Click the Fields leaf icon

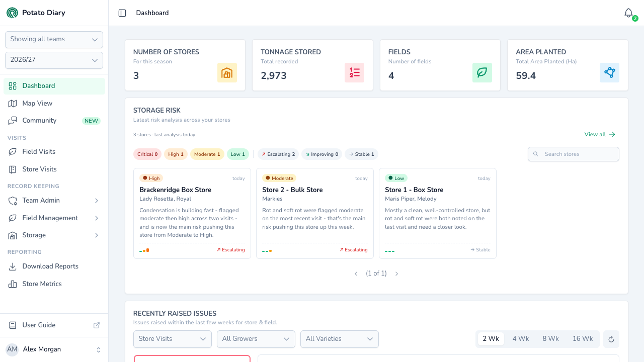[x=482, y=73]
